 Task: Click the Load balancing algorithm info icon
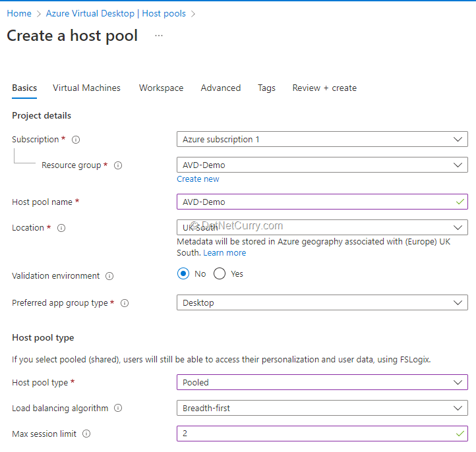(118, 408)
